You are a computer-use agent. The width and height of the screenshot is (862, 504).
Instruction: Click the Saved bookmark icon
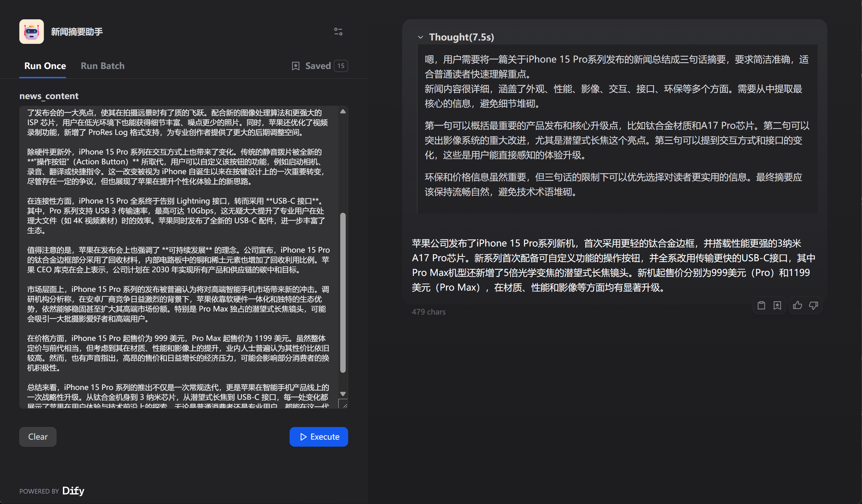[x=295, y=66]
